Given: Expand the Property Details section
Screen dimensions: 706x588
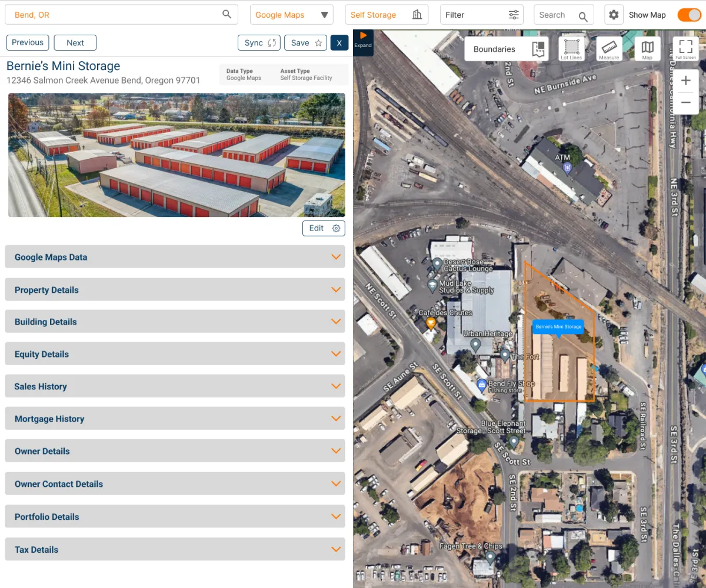Looking at the screenshot, I should (x=175, y=290).
